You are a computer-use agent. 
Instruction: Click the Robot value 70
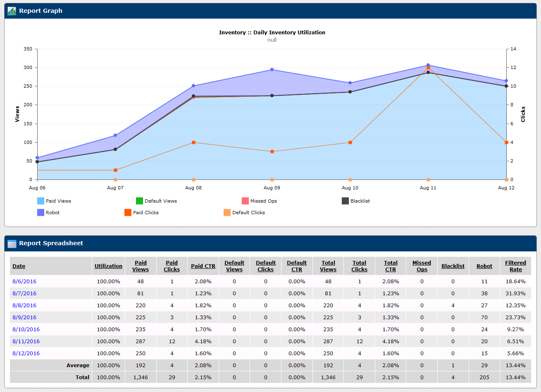point(484,318)
